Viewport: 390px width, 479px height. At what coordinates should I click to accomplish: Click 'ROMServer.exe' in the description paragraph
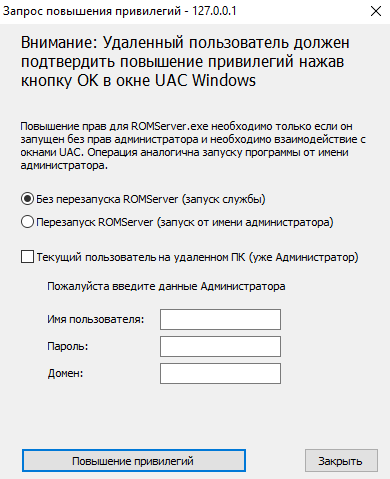[x=170, y=127]
